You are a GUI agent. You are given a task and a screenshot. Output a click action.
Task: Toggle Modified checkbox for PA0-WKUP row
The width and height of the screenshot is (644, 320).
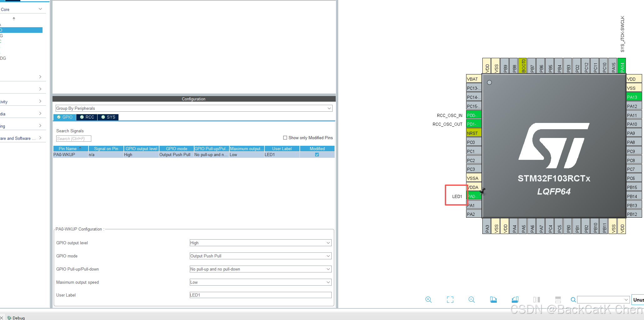point(317,155)
